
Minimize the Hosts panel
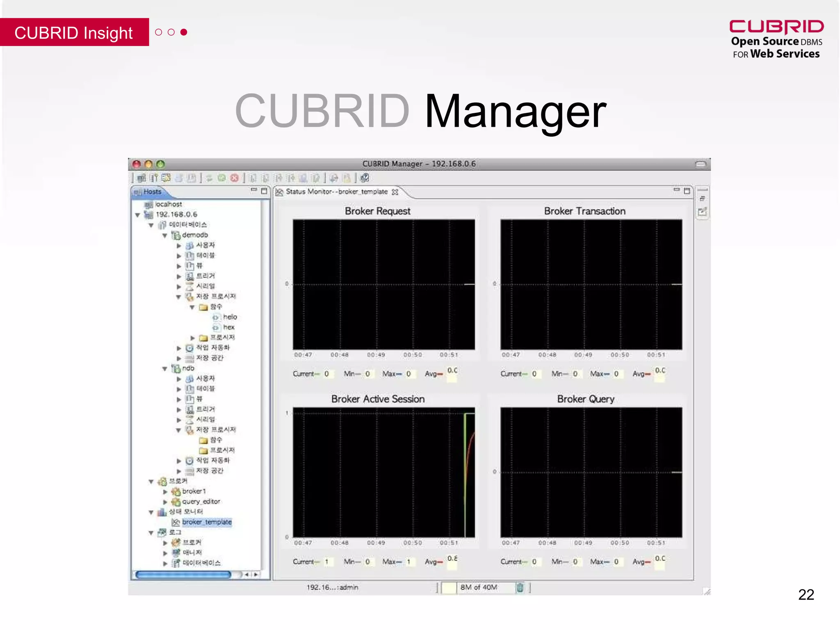pyautogui.click(x=253, y=190)
